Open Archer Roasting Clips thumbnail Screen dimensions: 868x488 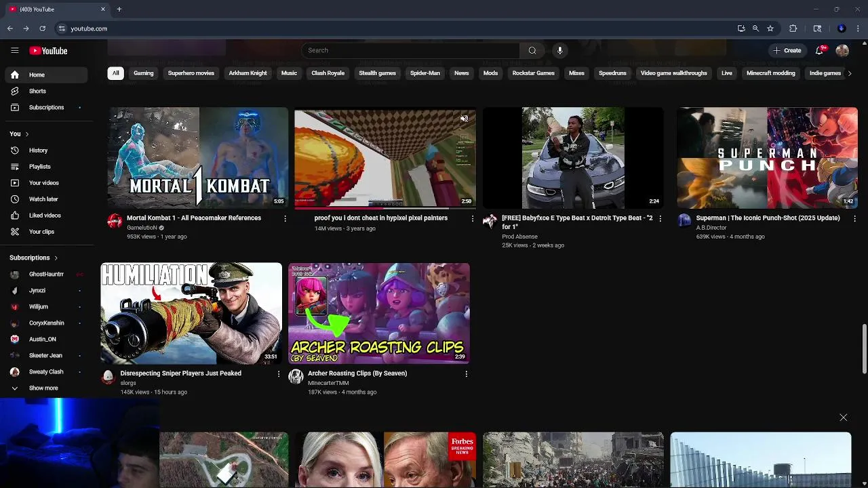coord(379,313)
